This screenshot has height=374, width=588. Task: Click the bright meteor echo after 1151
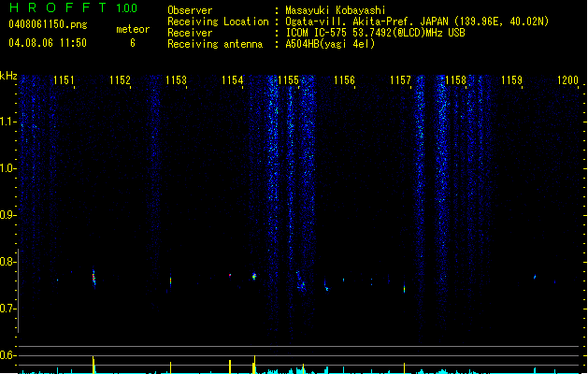point(93,278)
